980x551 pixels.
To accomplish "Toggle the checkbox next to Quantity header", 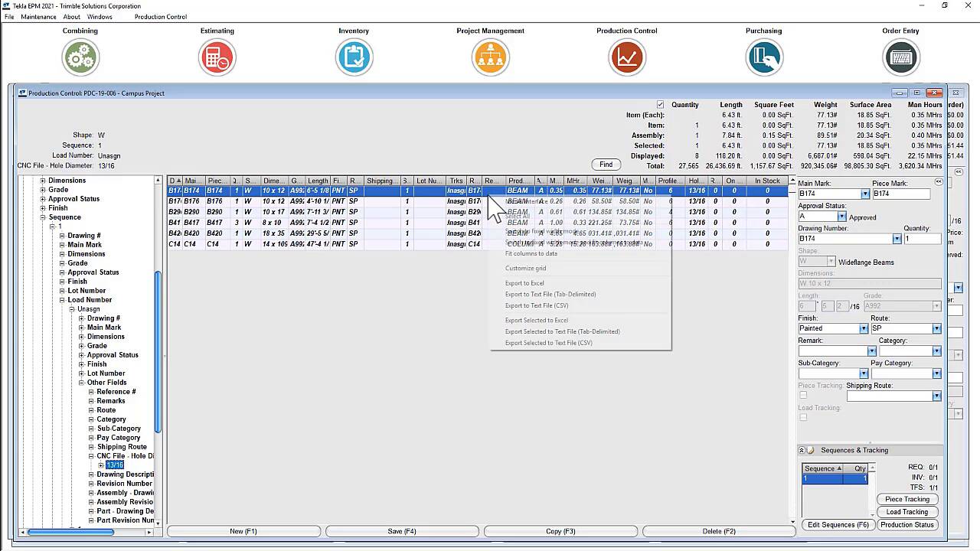I will (660, 105).
